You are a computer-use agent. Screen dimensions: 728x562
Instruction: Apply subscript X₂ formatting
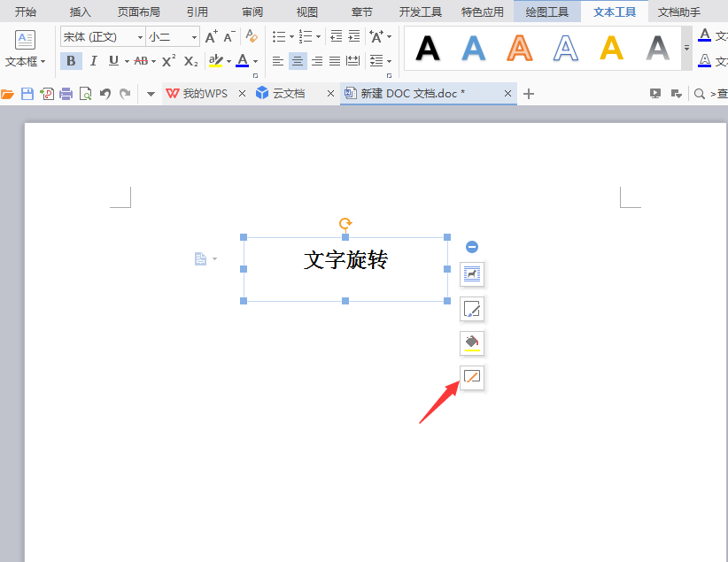190,61
